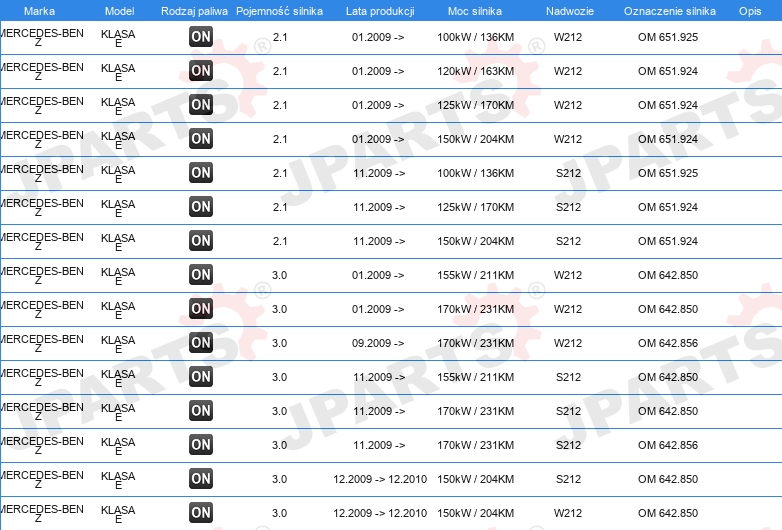The image size is (782, 530).
Task: Click the Opis column header
Action: 750,11
